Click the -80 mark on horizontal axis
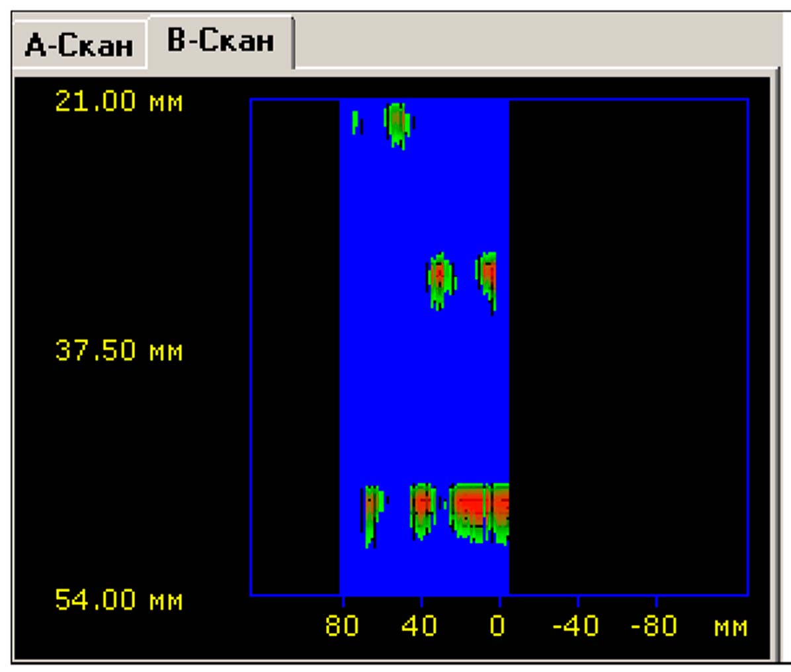This screenshot has height=672, width=791. pyautogui.click(x=653, y=625)
